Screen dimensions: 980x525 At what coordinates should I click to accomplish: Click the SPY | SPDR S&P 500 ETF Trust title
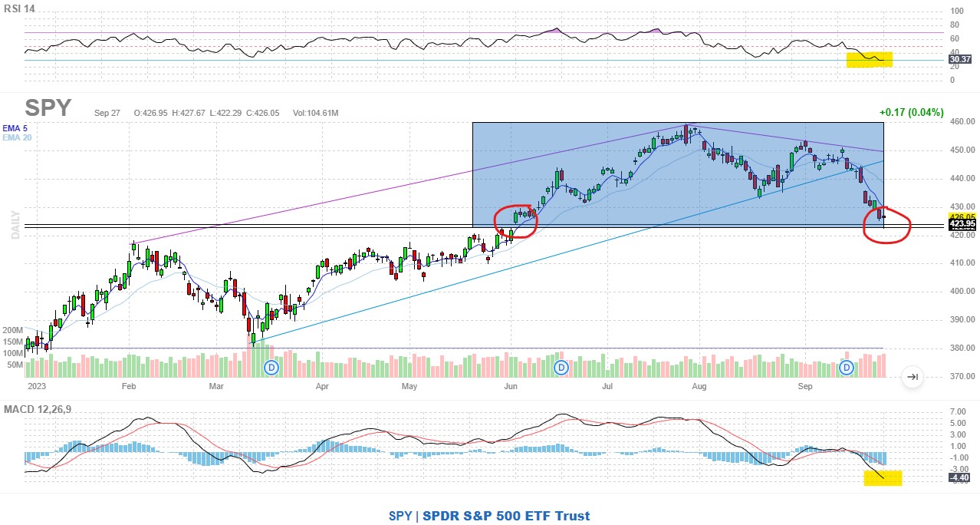pyautogui.click(x=489, y=516)
